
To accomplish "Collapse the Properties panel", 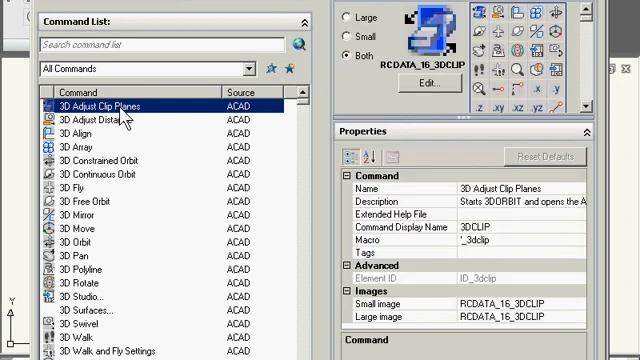I will pyautogui.click(x=587, y=132).
